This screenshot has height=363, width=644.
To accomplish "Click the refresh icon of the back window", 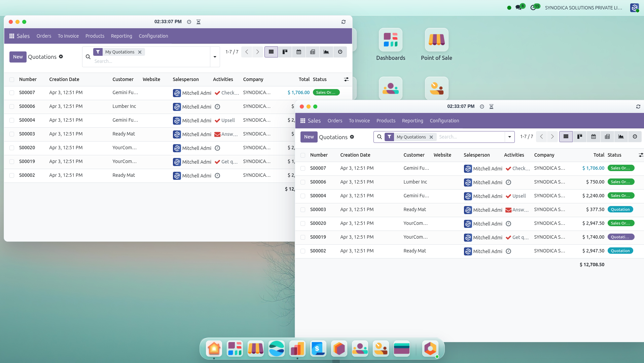I will point(344,22).
